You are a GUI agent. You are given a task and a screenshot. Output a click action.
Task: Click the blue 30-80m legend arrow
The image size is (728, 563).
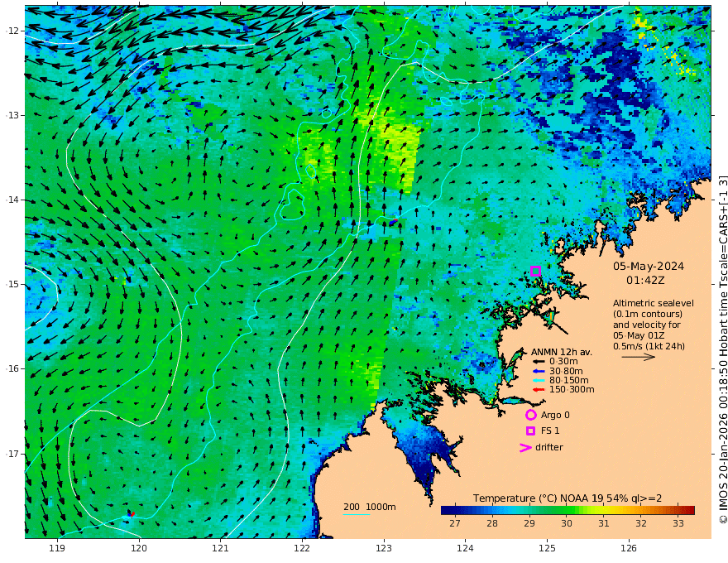[x=538, y=371]
